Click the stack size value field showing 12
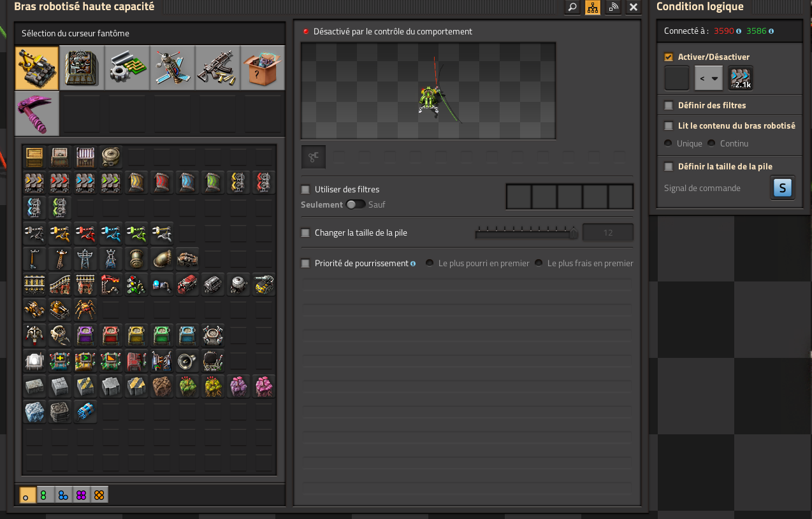Viewport: 812px width, 519px height. coord(608,233)
